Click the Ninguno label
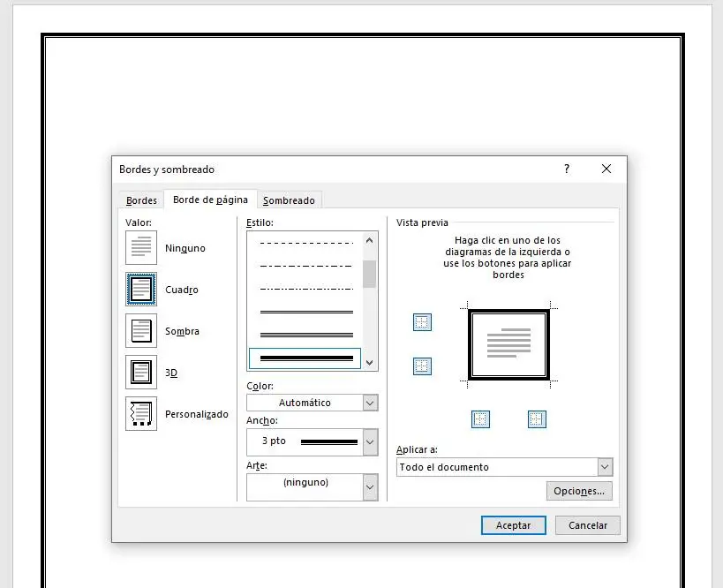The image size is (723, 588). (185, 248)
